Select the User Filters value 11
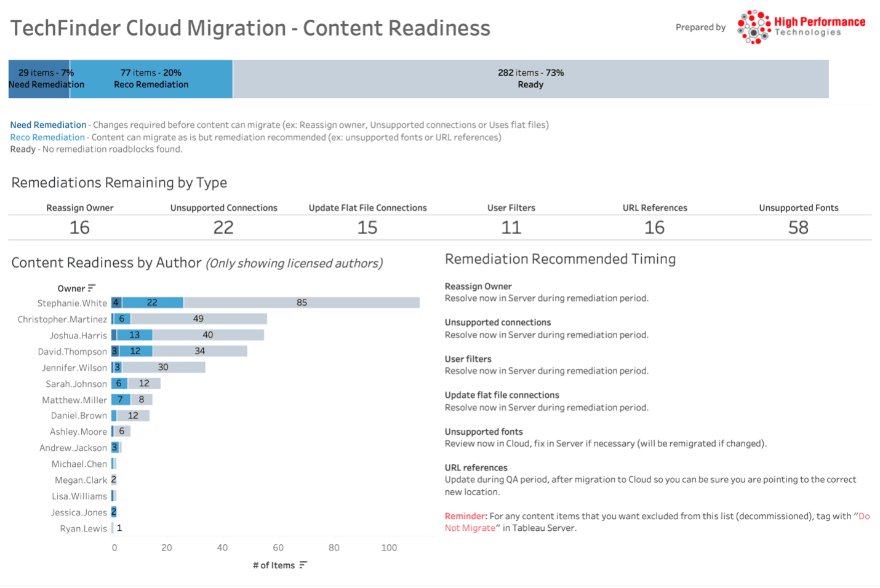Screen dimensions: 880x588 tap(511, 228)
